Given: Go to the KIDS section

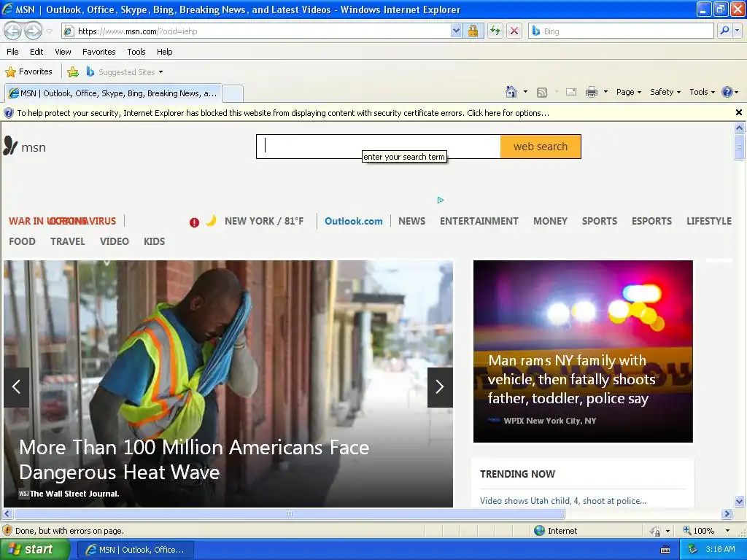Looking at the screenshot, I should (x=155, y=241).
